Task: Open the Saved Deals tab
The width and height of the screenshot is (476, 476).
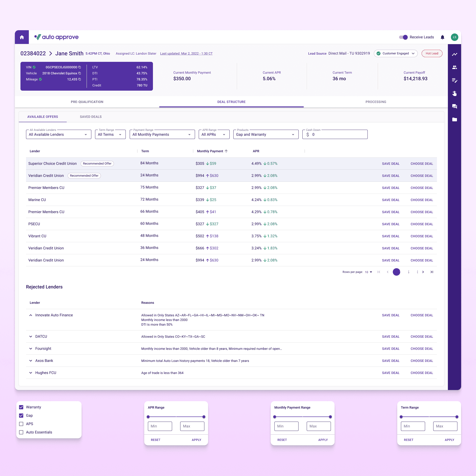Action: coord(91,117)
